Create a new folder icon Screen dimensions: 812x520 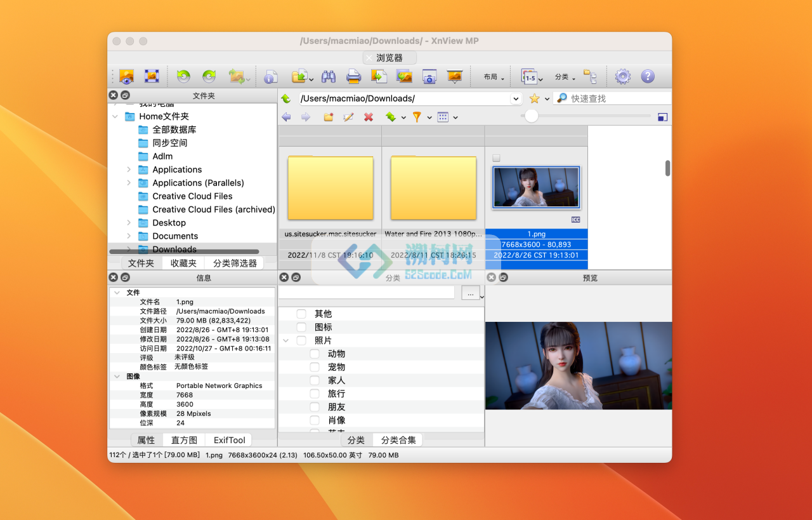pyautogui.click(x=328, y=117)
